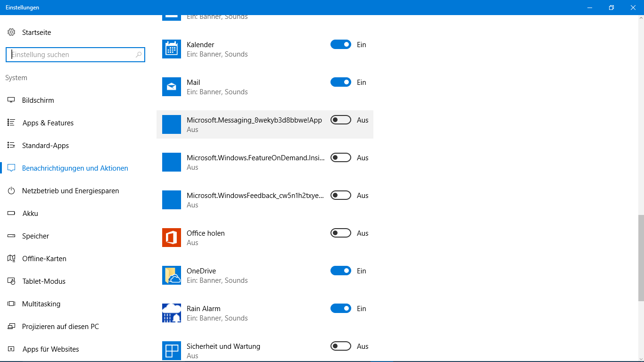Click the Standard-Apps icon in sidebar
The height and width of the screenshot is (362, 644).
tap(11, 145)
